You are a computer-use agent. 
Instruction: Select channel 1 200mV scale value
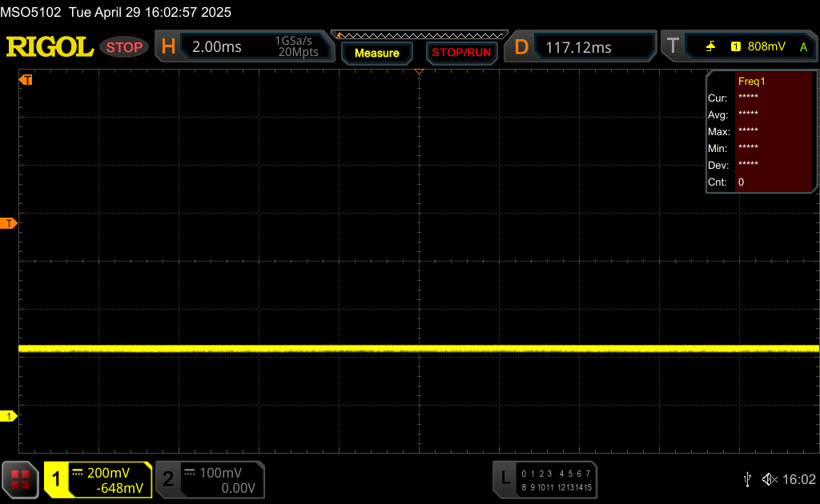pyautogui.click(x=108, y=473)
